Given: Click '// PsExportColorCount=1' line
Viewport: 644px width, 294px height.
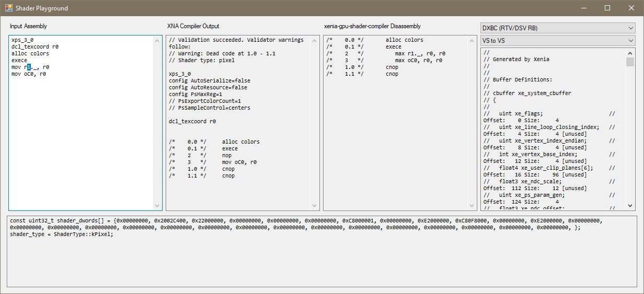Looking at the screenshot, I should pyautogui.click(x=205, y=101).
